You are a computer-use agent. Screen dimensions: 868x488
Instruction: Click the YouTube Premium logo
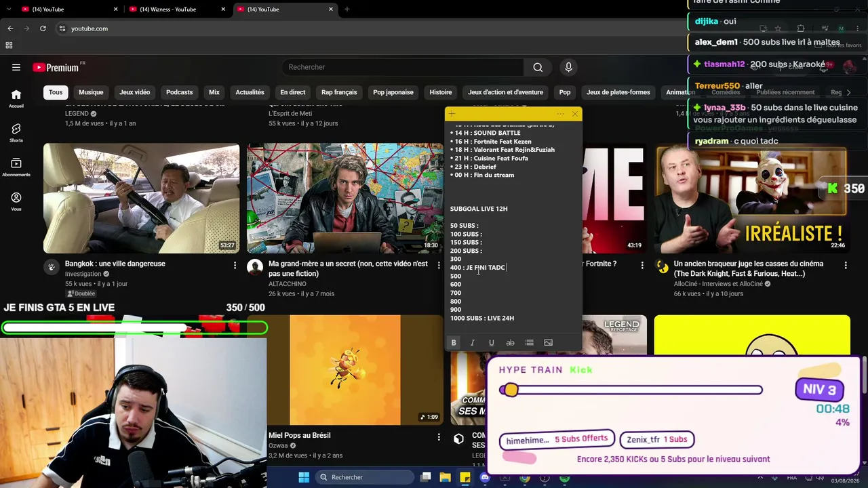coord(56,67)
